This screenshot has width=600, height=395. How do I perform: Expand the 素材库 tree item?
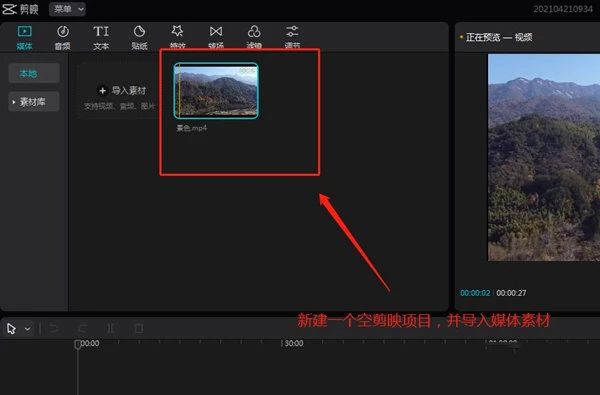point(34,102)
